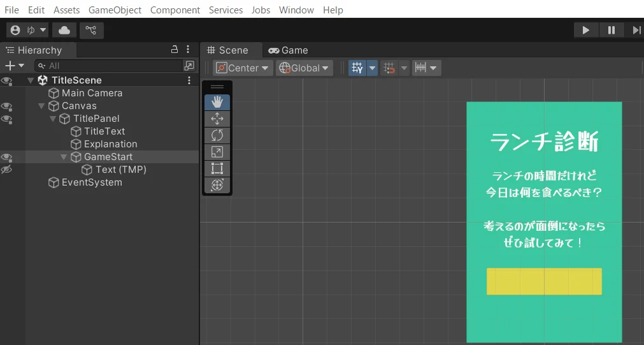The image size is (644, 345).
Task: Select the Scale tool
Action: click(x=217, y=152)
